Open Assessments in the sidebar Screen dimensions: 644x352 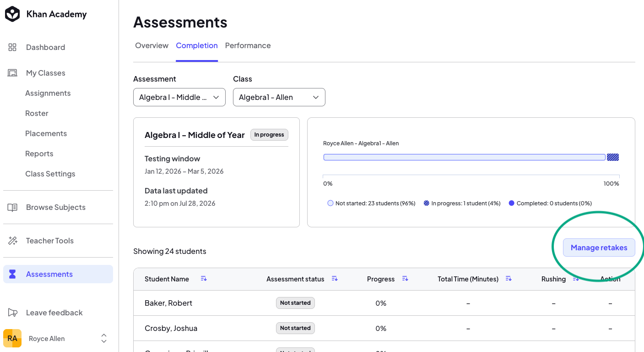click(58, 274)
